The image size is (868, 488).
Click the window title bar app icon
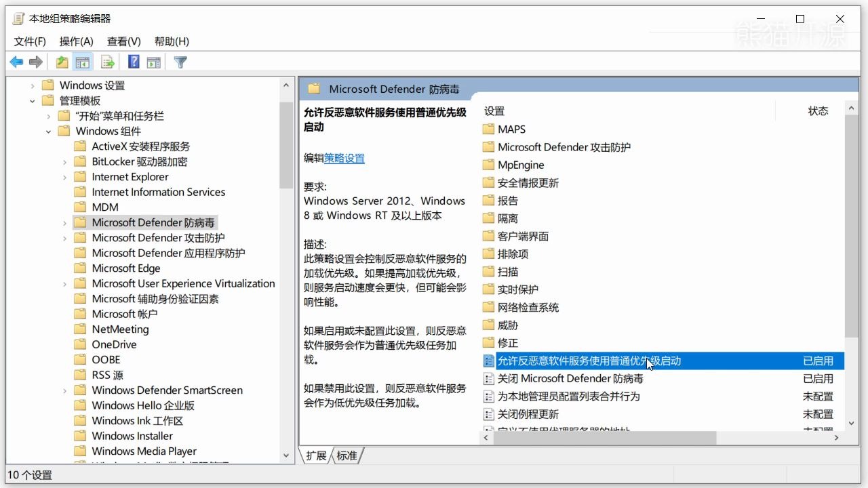pos(18,19)
